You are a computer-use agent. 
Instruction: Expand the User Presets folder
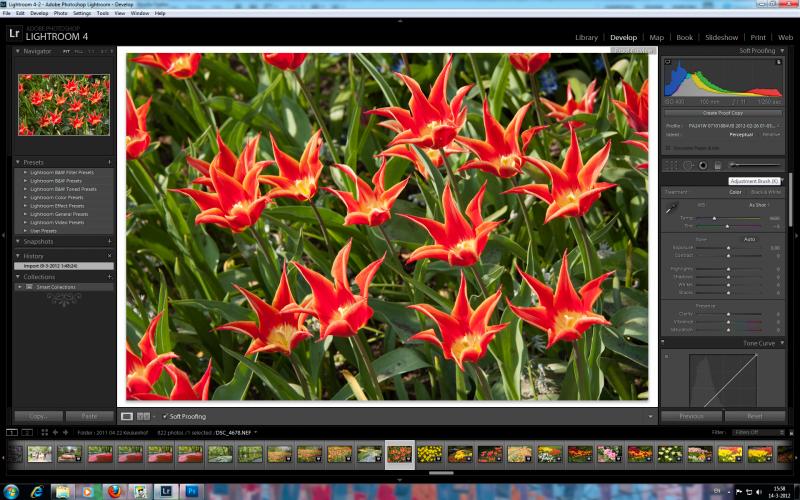click(x=25, y=231)
